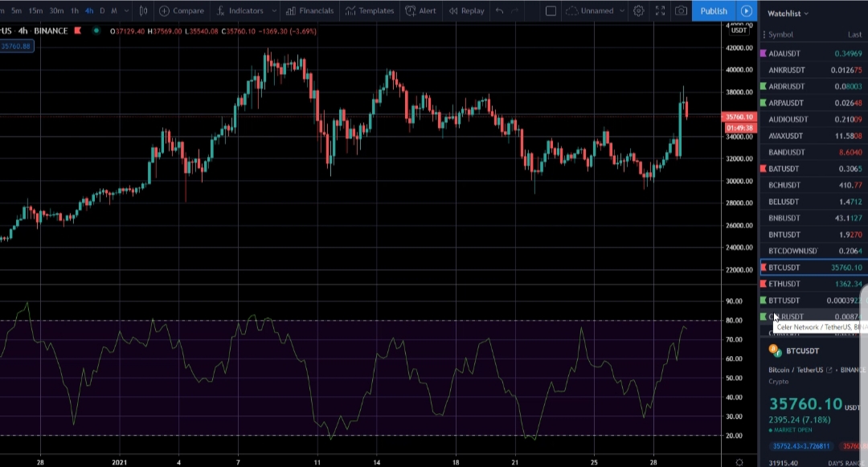Viewport: 868px width, 467px height.
Task: Click the red flag beside ETHUSDT row
Action: (764, 284)
